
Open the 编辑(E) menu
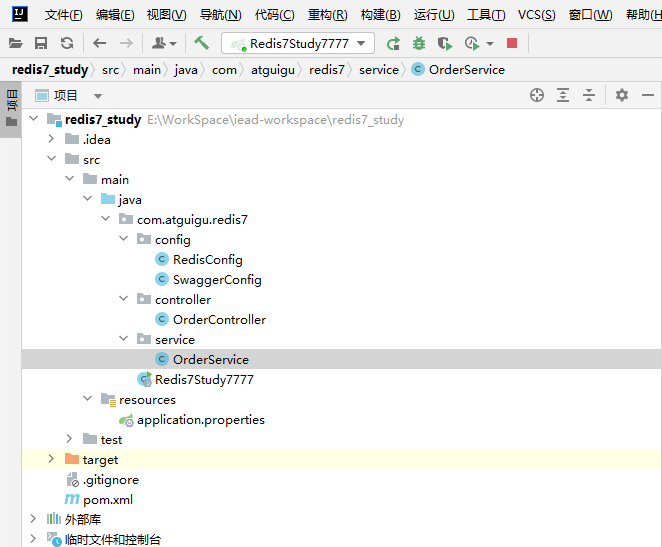pos(115,15)
